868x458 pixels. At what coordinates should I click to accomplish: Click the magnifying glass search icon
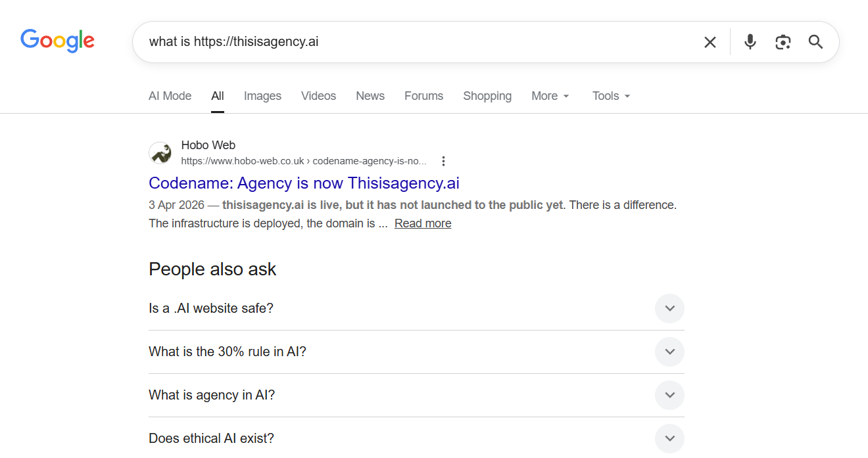(815, 42)
